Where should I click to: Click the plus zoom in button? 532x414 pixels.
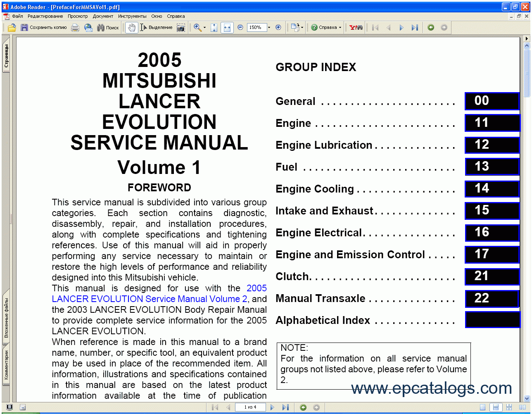278,28
